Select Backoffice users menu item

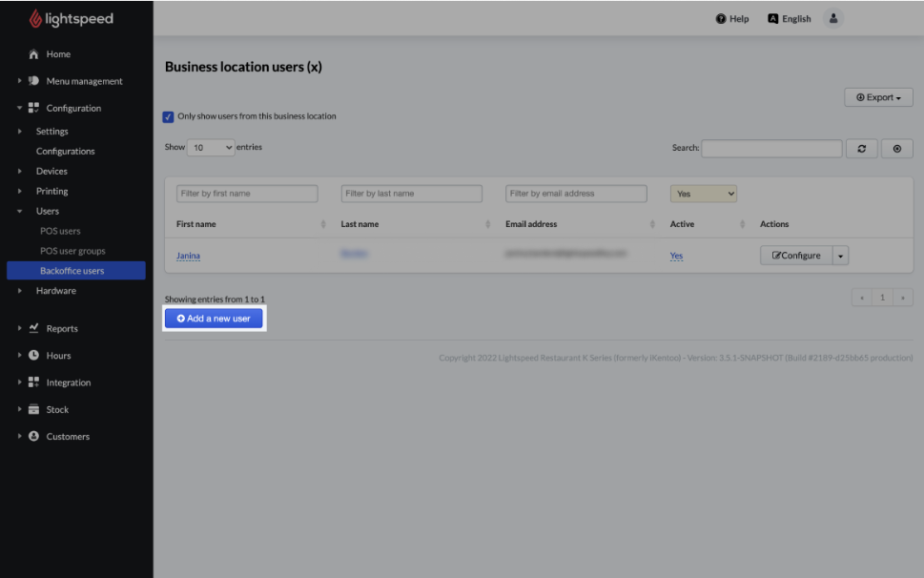pyautogui.click(x=72, y=271)
